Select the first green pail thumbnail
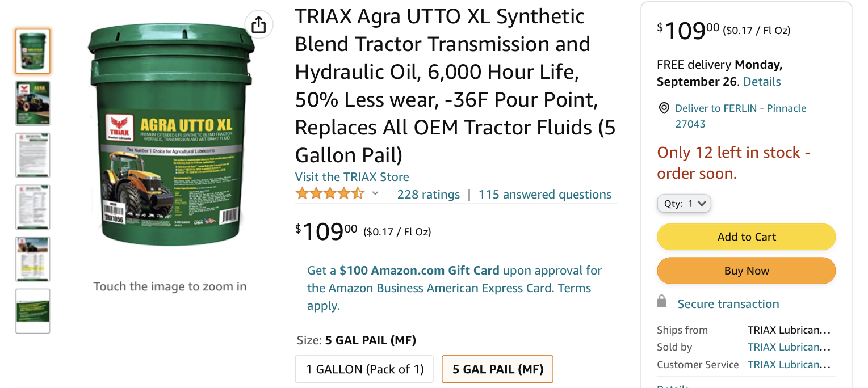868x388 pixels. click(33, 52)
